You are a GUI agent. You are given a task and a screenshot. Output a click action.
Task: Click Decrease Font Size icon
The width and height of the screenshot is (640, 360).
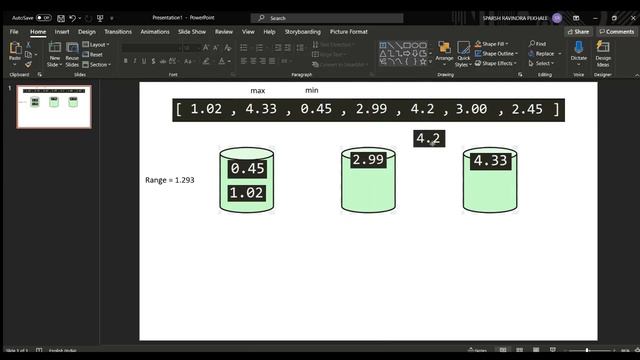pos(216,48)
